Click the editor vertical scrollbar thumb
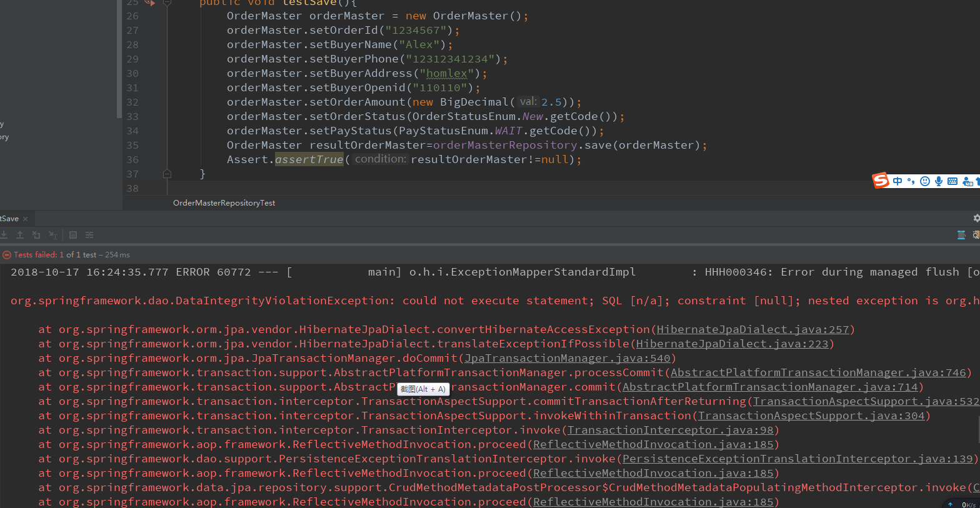Viewport: 980px width, 508px height. (119, 59)
